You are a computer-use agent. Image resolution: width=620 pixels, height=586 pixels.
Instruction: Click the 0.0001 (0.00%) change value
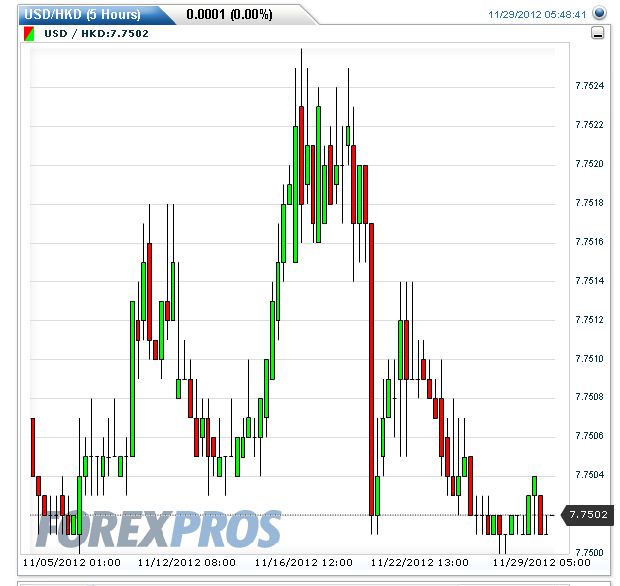point(229,15)
